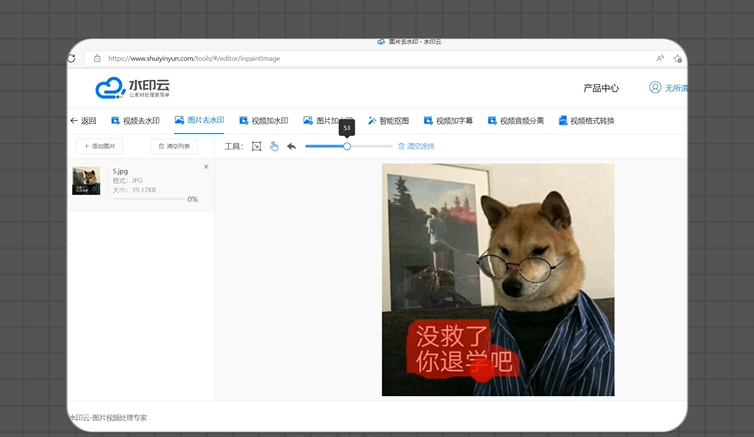
Task: Open the 视频去水印 tab
Action: (135, 121)
